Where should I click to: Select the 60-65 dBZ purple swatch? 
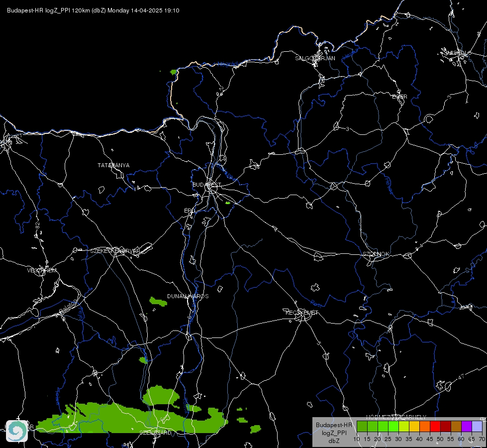(x=467, y=427)
